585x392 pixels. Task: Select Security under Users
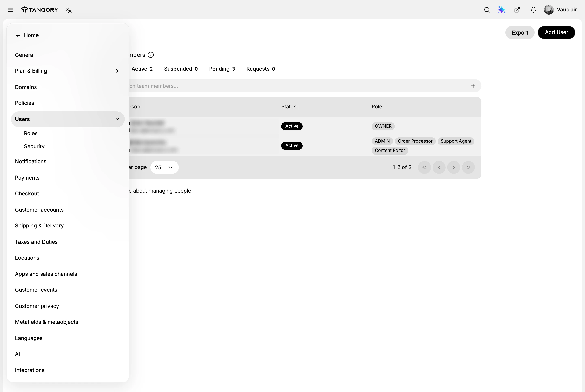click(x=34, y=146)
